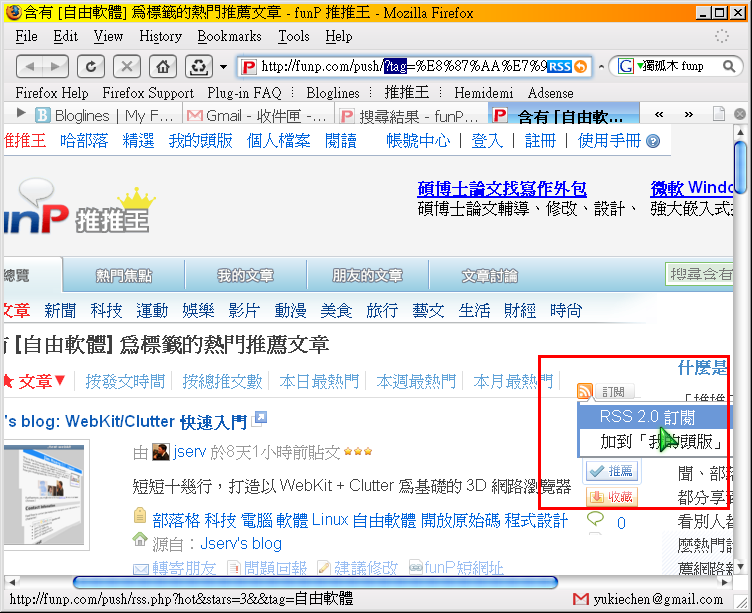
Task: Open the Tools menu
Action: pos(294,36)
